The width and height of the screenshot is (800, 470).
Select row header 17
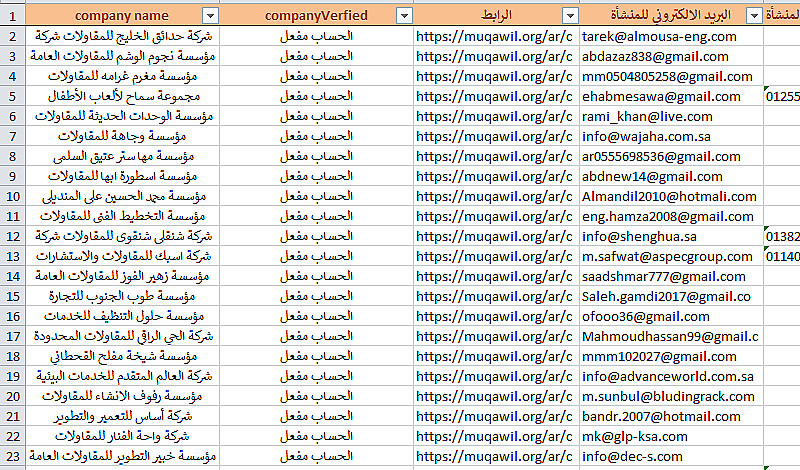(x=13, y=336)
